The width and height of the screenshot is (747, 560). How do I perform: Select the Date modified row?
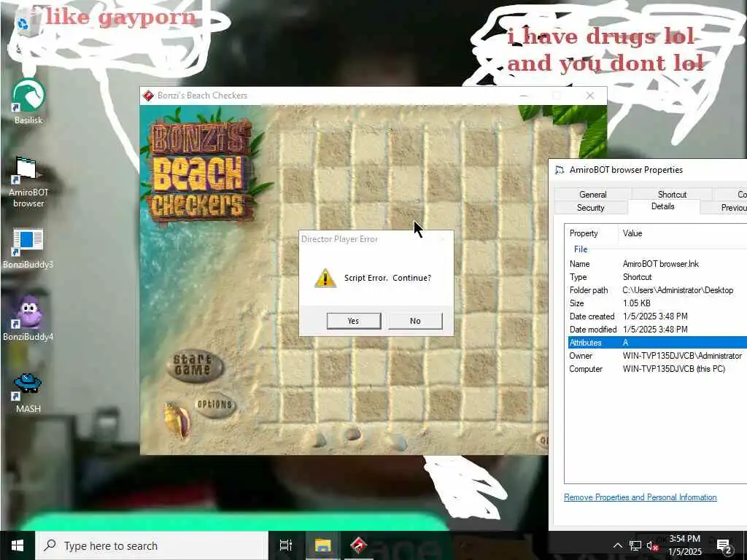[x=657, y=330]
